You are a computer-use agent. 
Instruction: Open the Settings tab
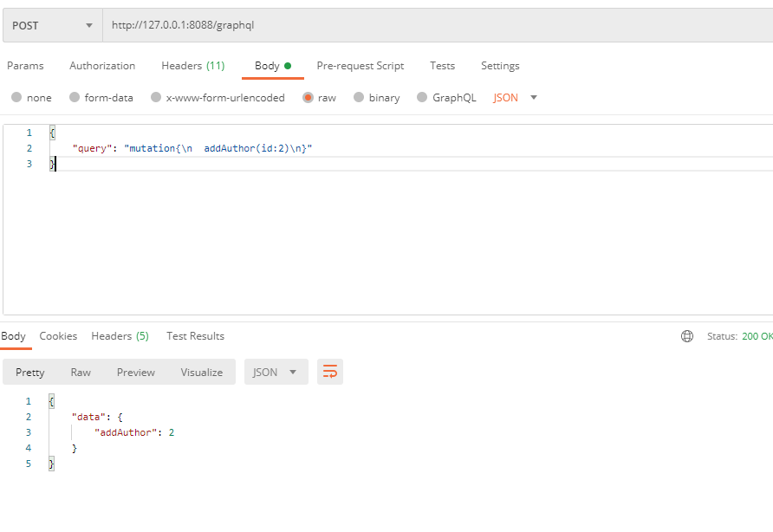pos(500,66)
